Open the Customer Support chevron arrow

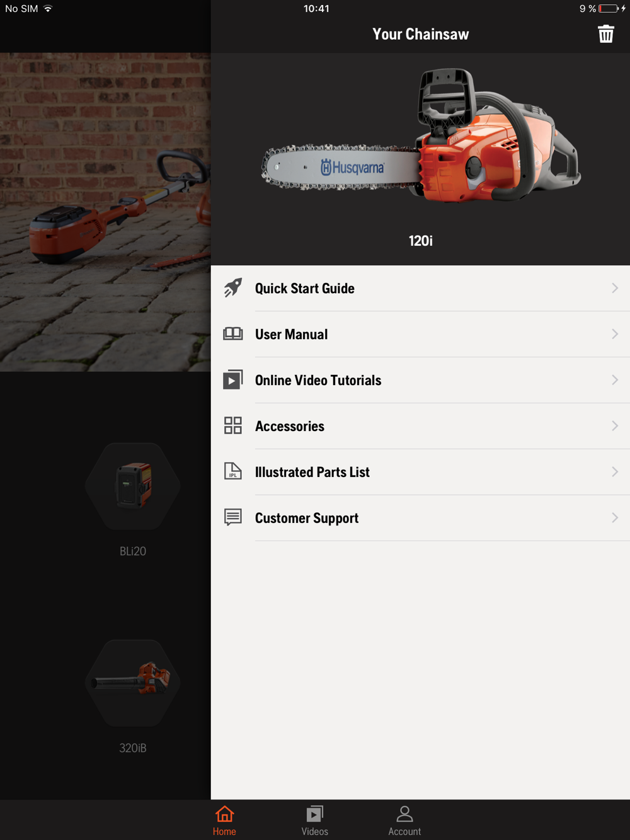[x=615, y=518]
